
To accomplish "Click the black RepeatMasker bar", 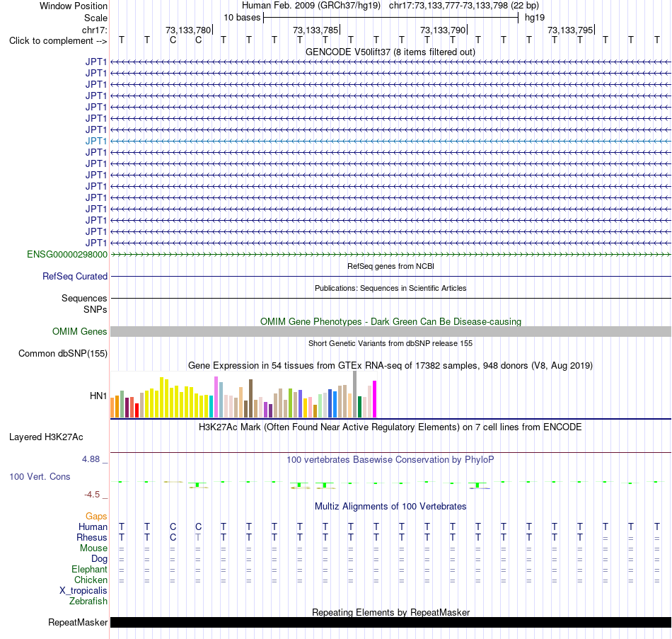I will click(x=390, y=622).
